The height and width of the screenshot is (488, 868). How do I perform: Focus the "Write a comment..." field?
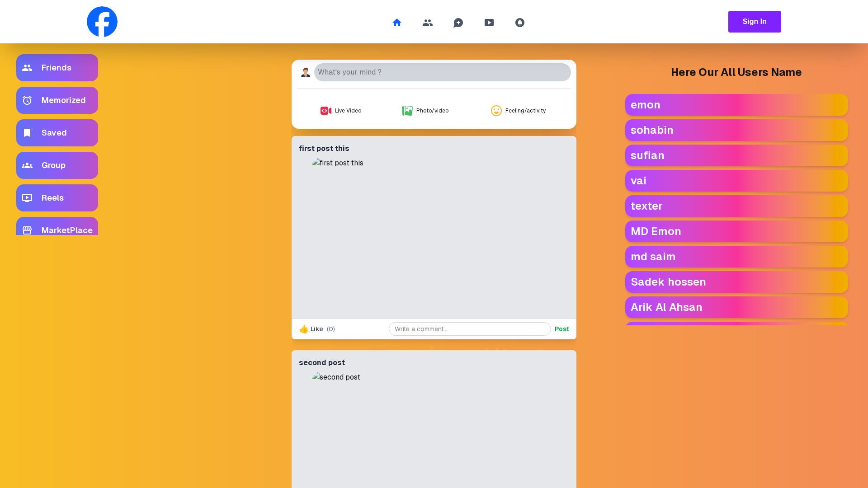(x=470, y=329)
